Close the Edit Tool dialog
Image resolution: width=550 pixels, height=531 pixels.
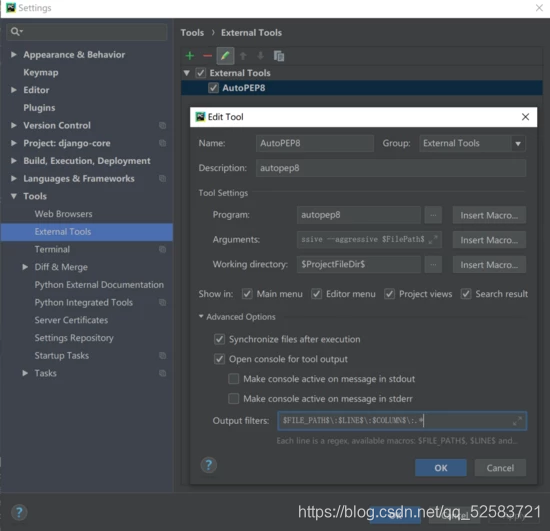(525, 117)
